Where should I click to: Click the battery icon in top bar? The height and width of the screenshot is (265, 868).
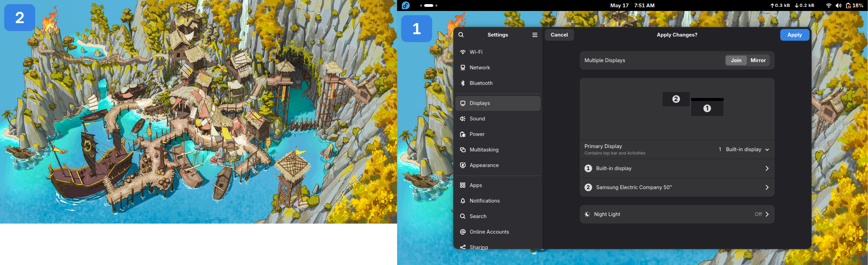(849, 5)
